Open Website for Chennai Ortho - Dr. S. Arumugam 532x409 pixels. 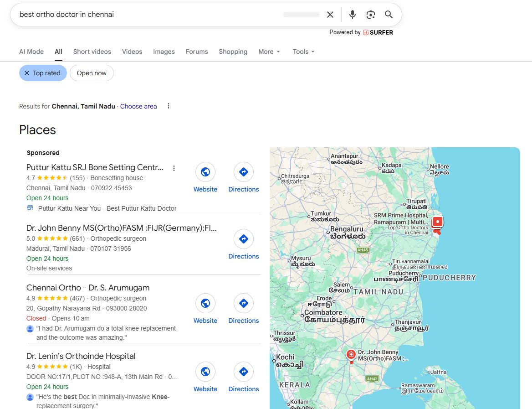click(205, 303)
